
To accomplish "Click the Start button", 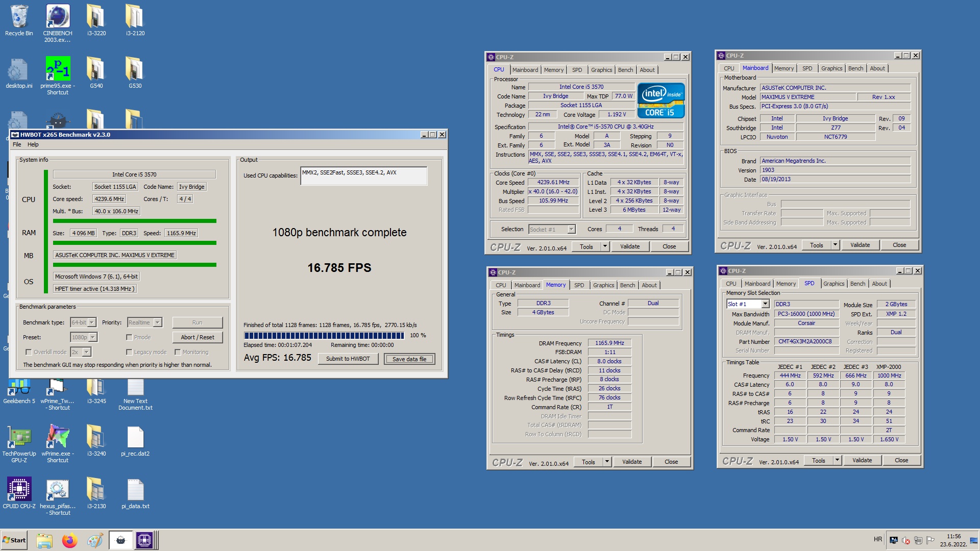I will (x=14, y=540).
